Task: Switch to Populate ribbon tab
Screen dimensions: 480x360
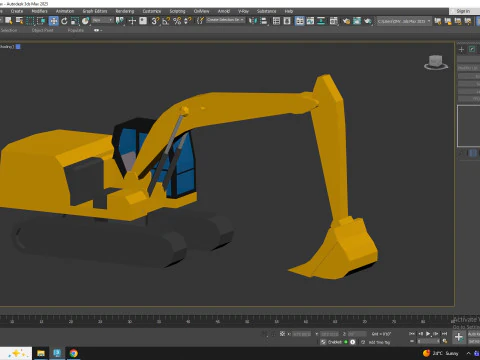Action: [76, 30]
